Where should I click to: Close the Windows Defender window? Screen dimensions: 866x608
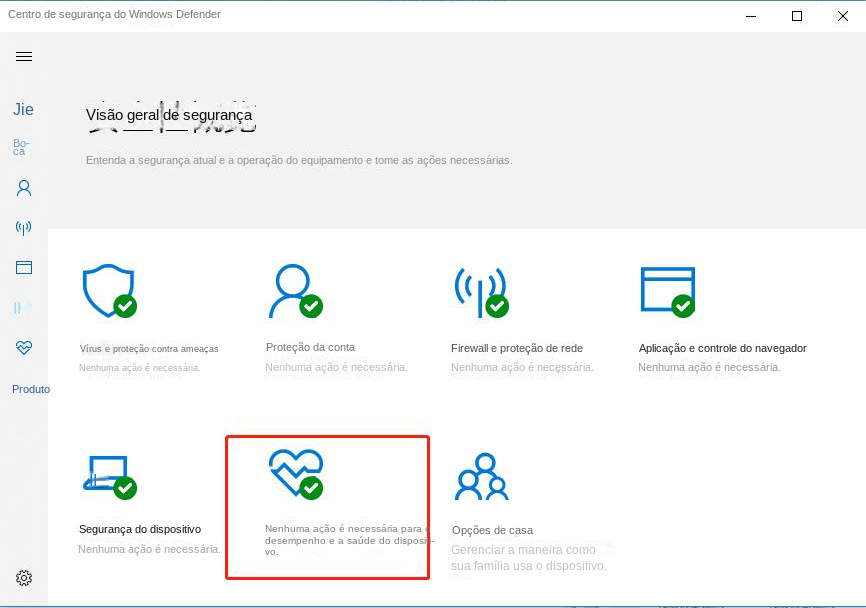tap(842, 16)
